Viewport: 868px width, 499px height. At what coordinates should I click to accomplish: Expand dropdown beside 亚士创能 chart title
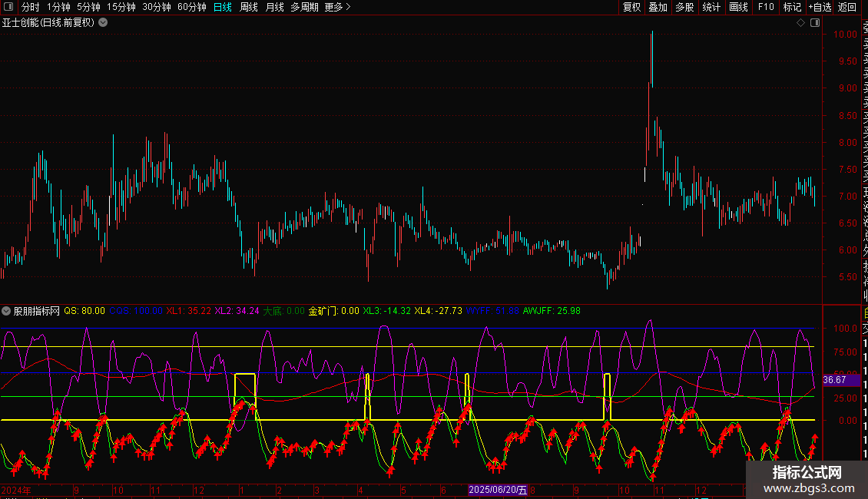[x=103, y=22]
